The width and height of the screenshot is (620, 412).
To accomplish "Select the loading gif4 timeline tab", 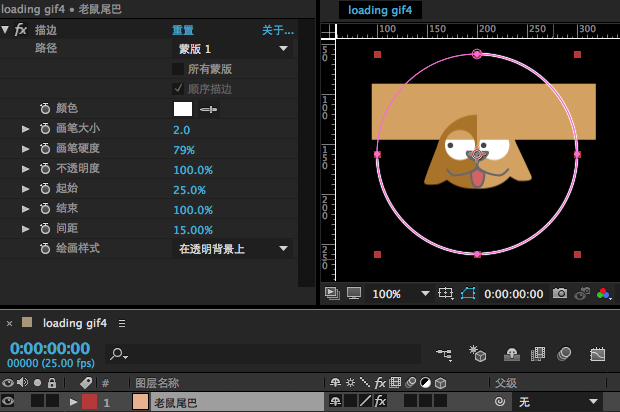I will (75, 323).
